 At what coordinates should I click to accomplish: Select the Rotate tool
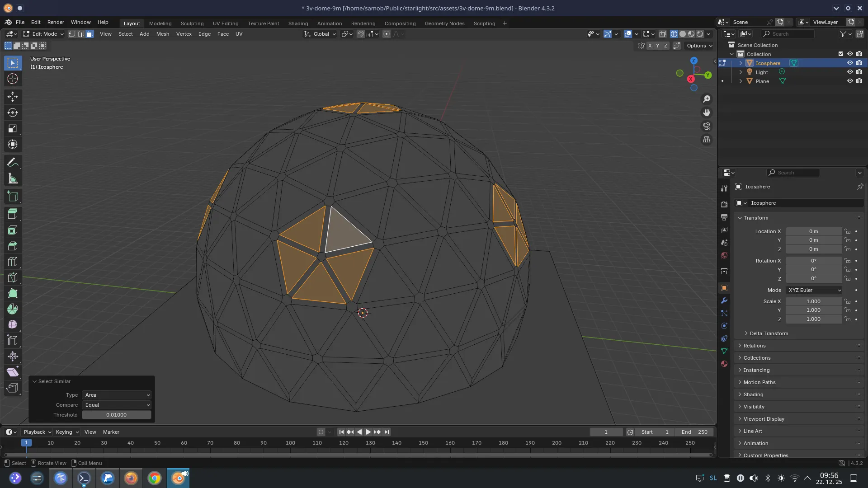tap(13, 113)
